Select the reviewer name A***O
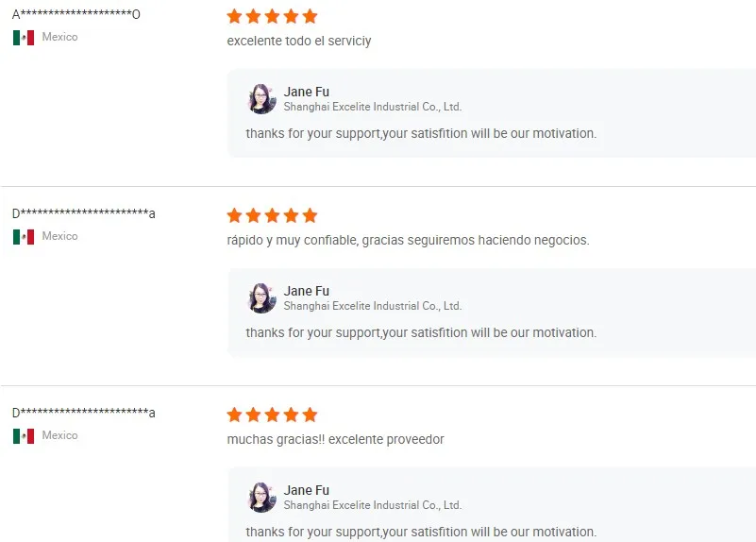 pos(76,15)
